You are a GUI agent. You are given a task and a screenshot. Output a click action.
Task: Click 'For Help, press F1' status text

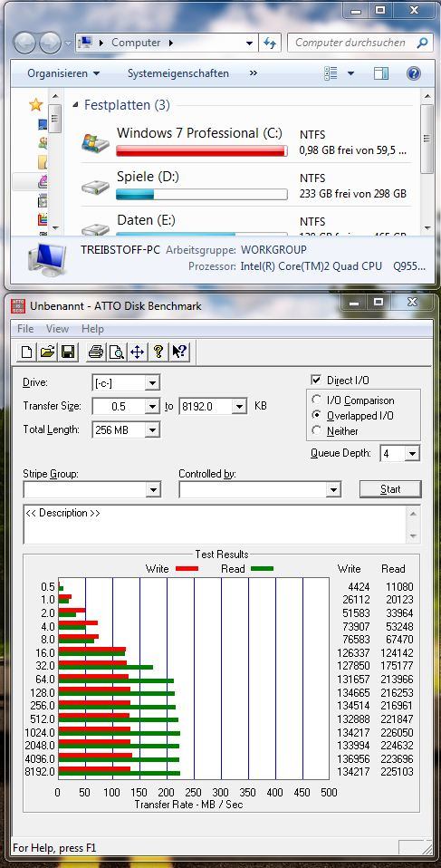pyautogui.click(x=54, y=847)
